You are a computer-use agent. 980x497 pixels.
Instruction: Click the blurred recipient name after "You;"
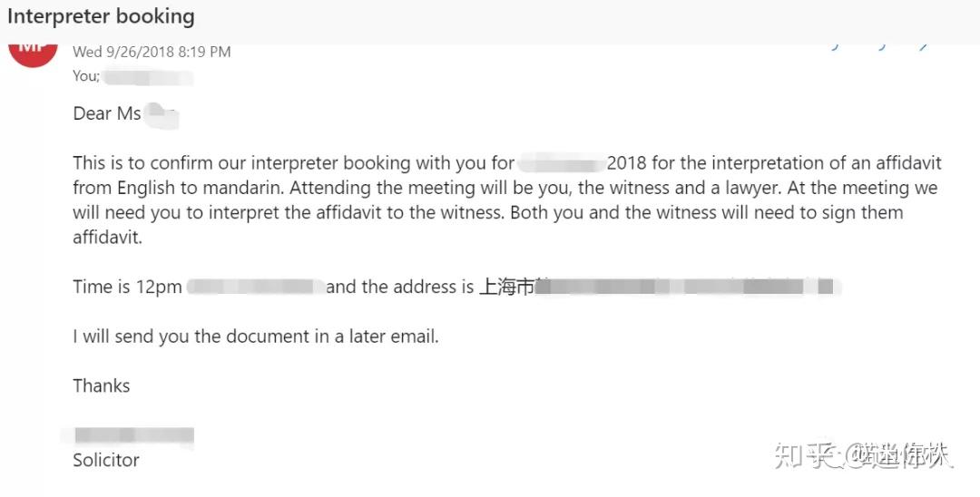[x=147, y=76]
